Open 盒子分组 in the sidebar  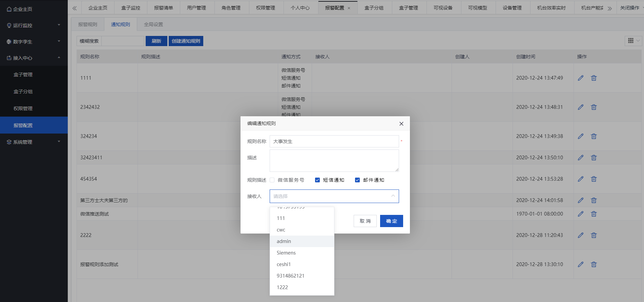(x=34, y=92)
